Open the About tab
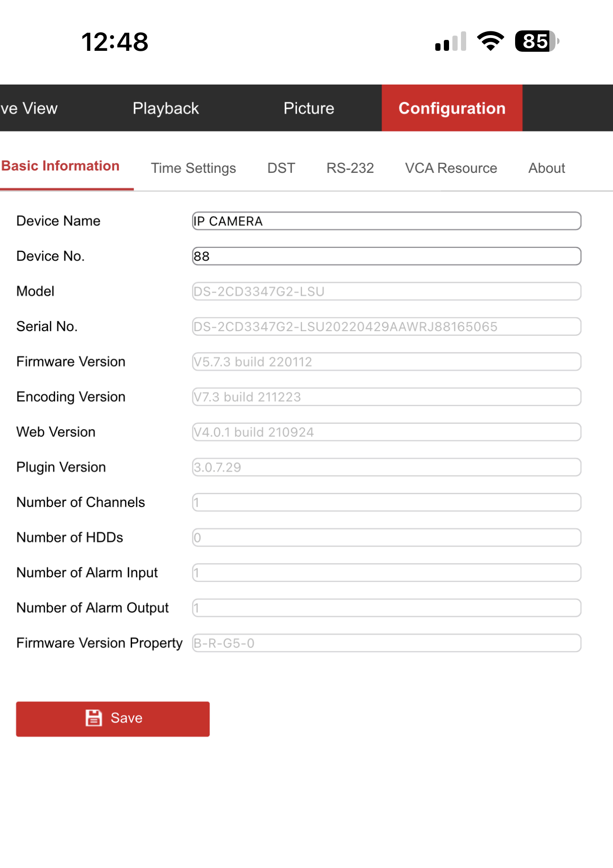Screen dimensions: 613x868 click(x=546, y=168)
